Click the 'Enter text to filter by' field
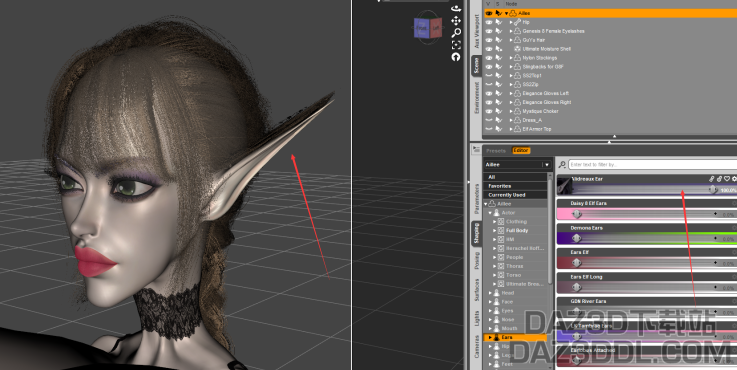This screenshot has height=370, width=737. coord(652,165)
